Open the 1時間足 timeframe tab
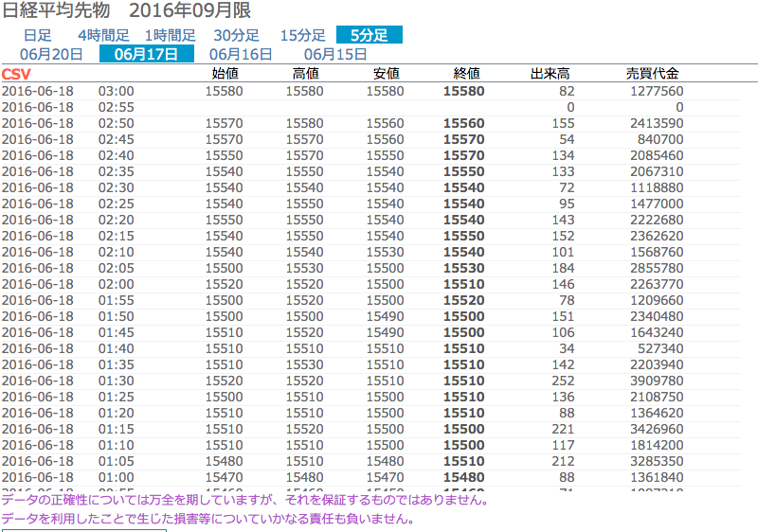The width and height of the screenshot is (775, 532). coord(170,36)
